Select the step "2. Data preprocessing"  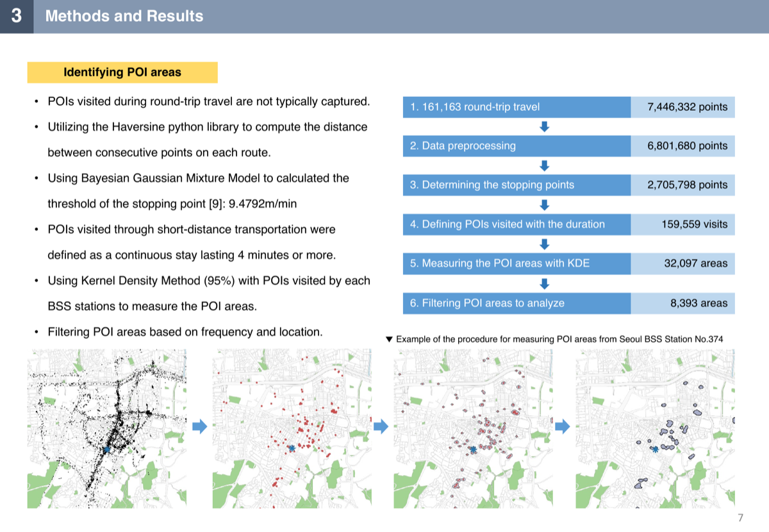point(517,146)
